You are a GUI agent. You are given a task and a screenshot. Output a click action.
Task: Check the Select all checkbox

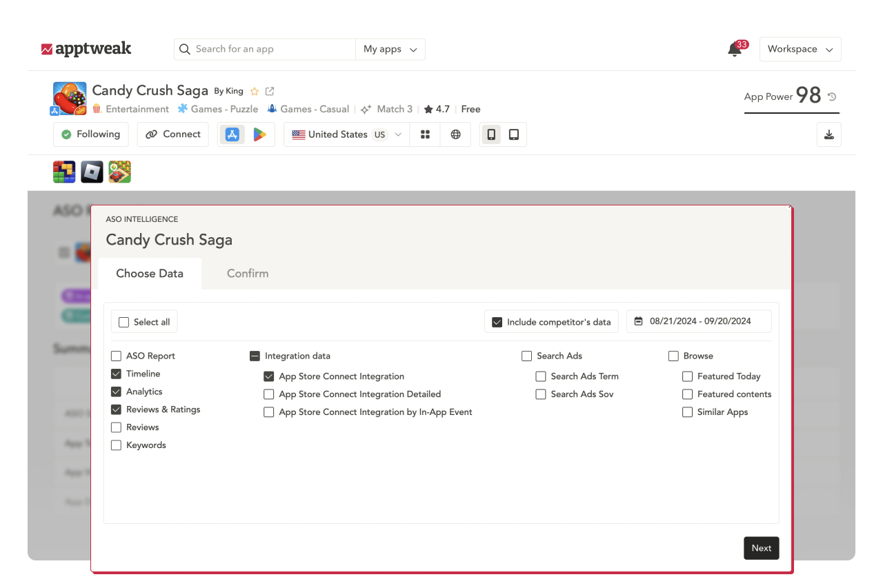tap(123, 322)
